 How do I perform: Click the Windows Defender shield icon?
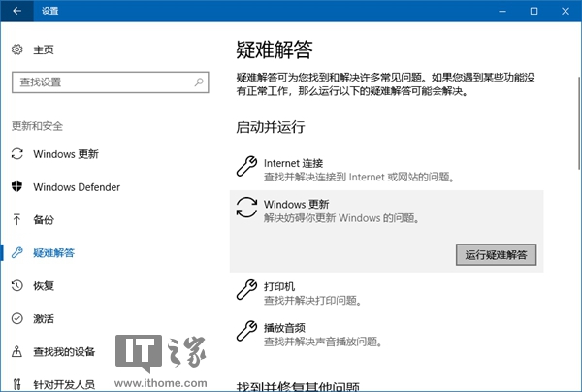[17, 186]
